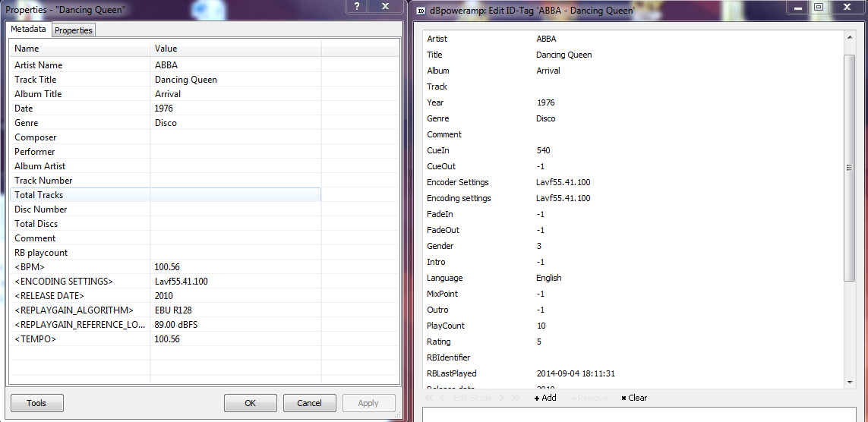The height and width of the screenshot is (422, 868).
Task: Open the Tools button menu
Action: tap(36, 402)
